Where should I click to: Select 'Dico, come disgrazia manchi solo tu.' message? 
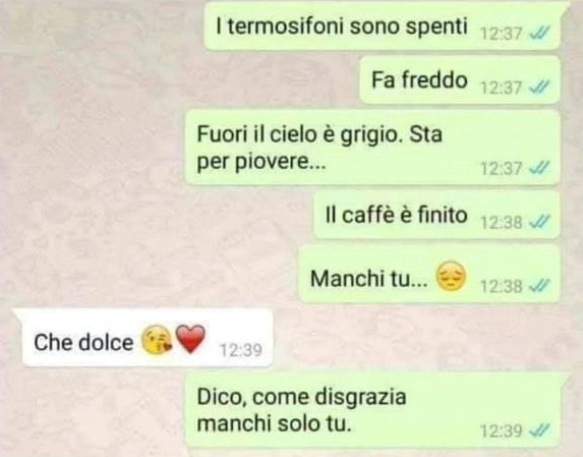point(376,410)
